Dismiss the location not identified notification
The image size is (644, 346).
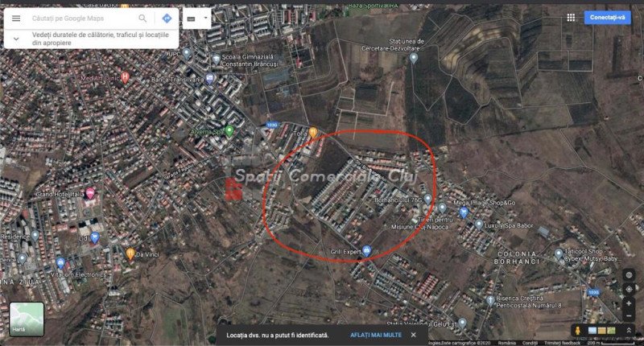point(414,335)
